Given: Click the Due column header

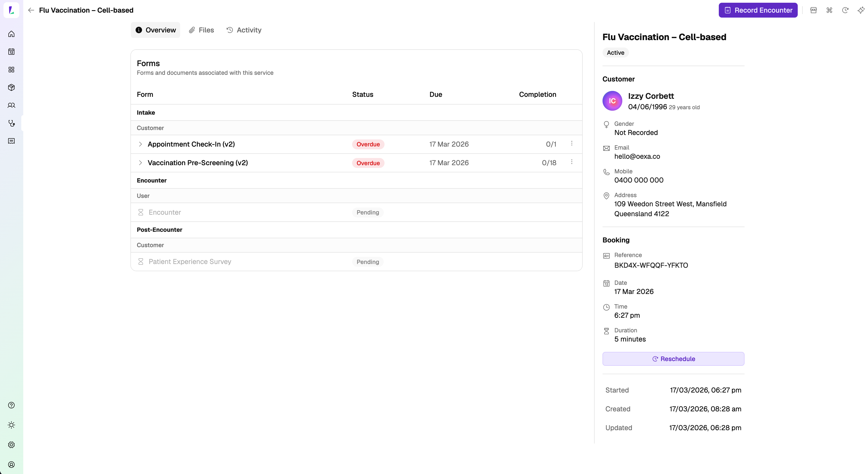Looking at the screenshot, I should (435, 94).
